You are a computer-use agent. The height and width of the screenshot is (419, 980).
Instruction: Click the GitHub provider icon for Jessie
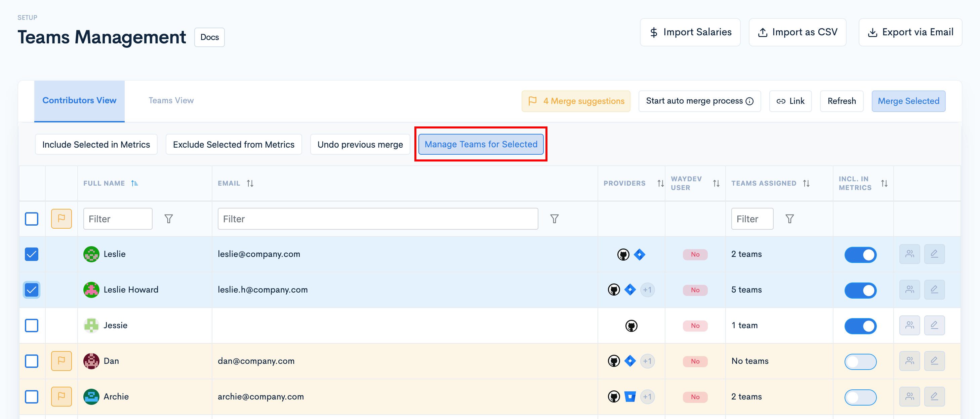[x=631, y=326]
